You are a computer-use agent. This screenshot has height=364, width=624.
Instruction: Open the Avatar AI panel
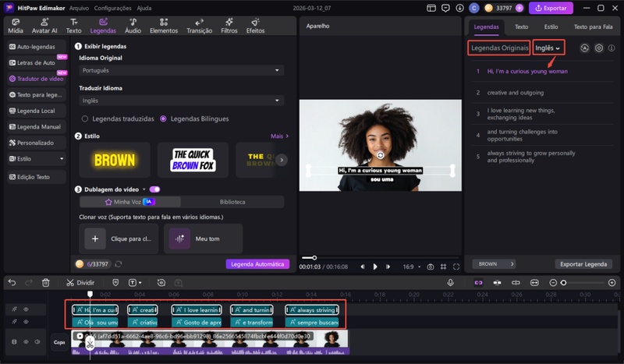pos(43,27)
